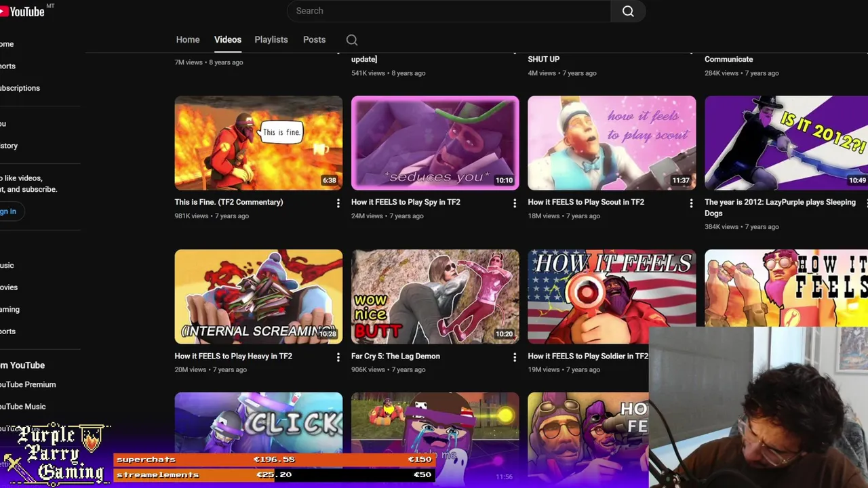
Task: Go to the Posts tab
Action: [314, 39]
